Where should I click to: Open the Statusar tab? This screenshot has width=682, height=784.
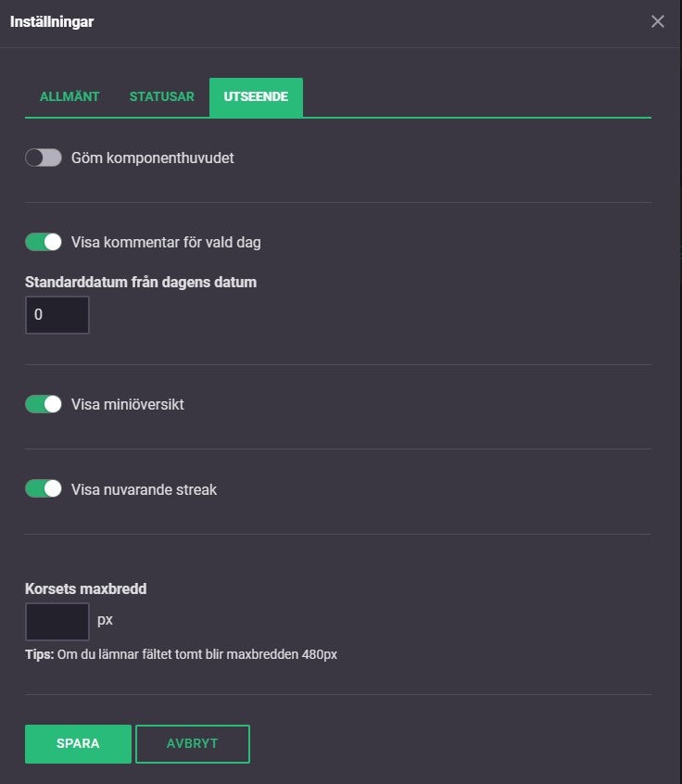(x=161, y=96)
